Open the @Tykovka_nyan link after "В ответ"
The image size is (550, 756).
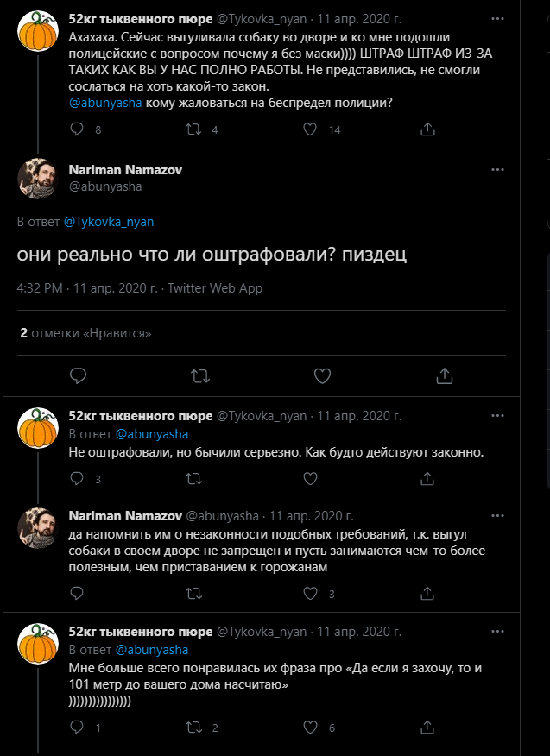[109, 222]
